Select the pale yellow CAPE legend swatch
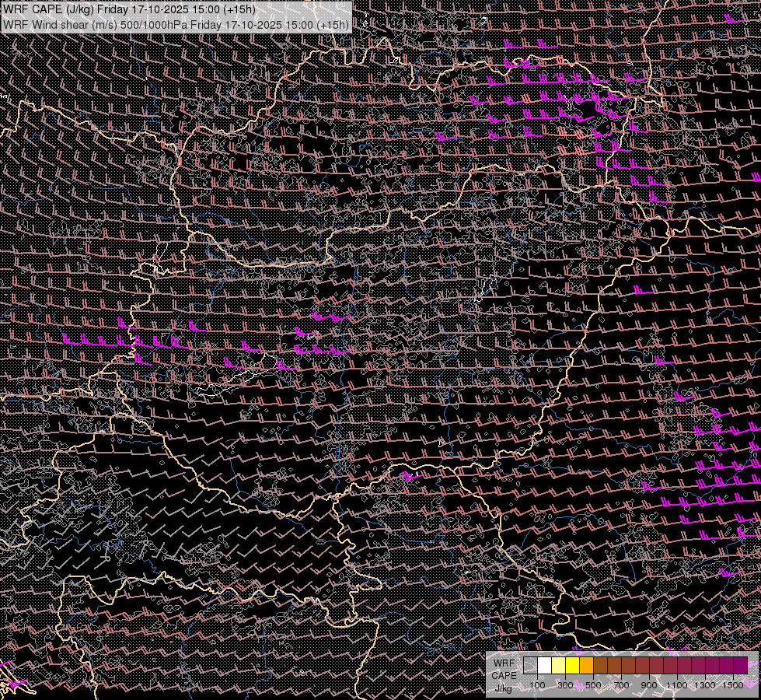Screen dimensions: 761x700 click(x=558, y=666)
